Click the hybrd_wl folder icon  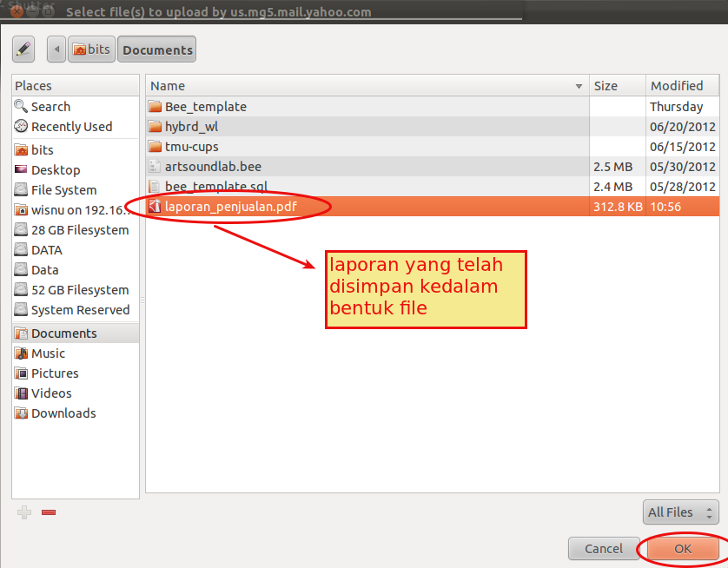click(x=155, y=127)
